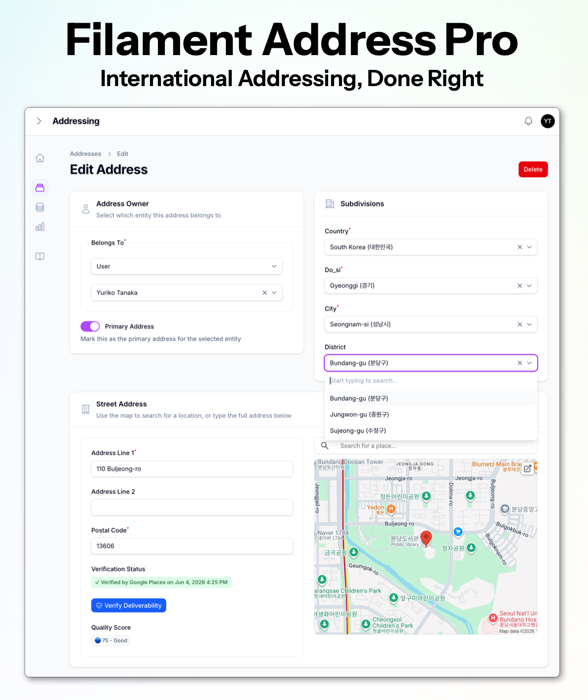Click the Subdivisions building icon
Screen dimensions: 588x700
point(330,204)
